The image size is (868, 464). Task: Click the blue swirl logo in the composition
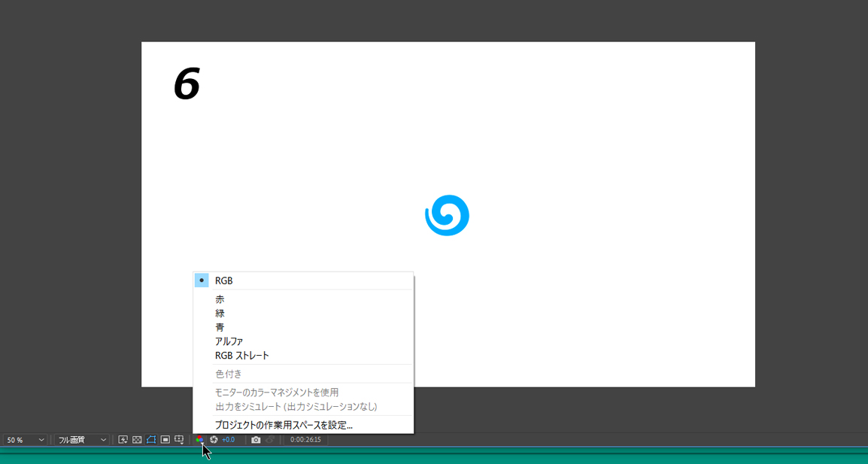pos(447,216)
